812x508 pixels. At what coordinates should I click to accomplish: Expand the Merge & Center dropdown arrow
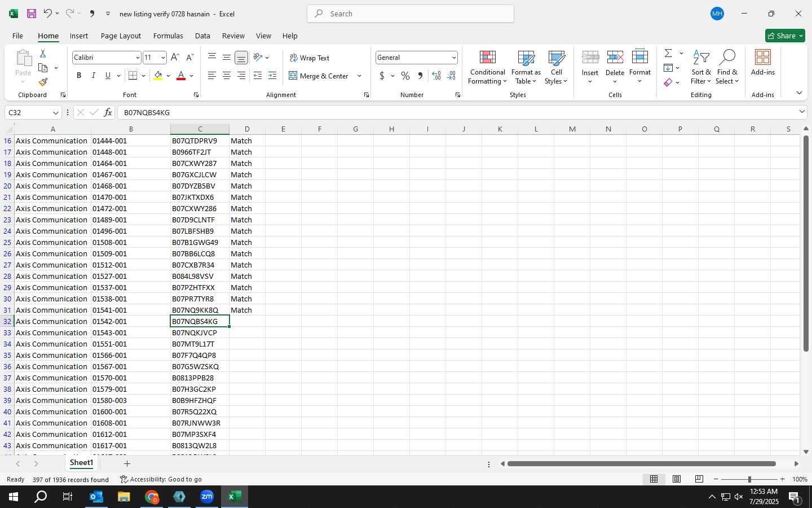tap(359, 76)
